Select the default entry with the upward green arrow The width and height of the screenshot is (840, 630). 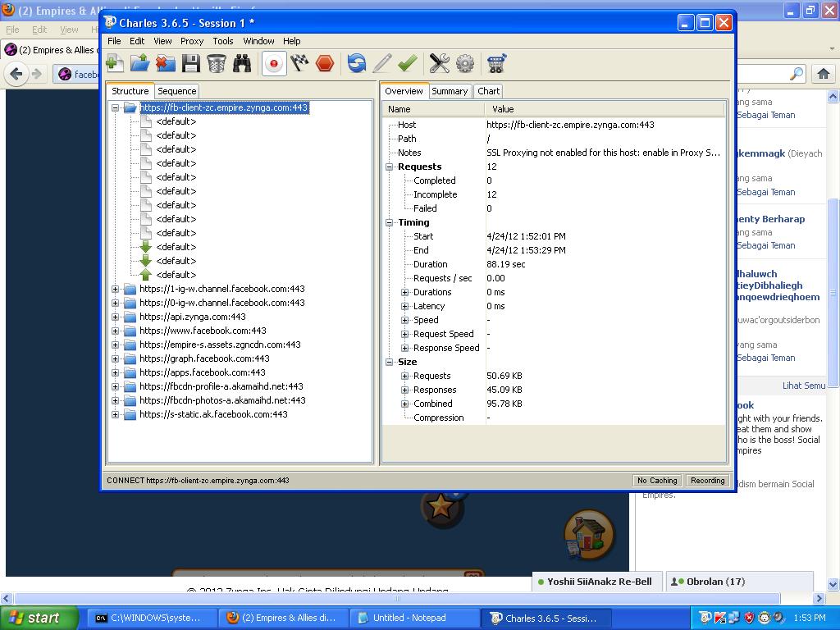pyautogui.click(x=176, y=275)
